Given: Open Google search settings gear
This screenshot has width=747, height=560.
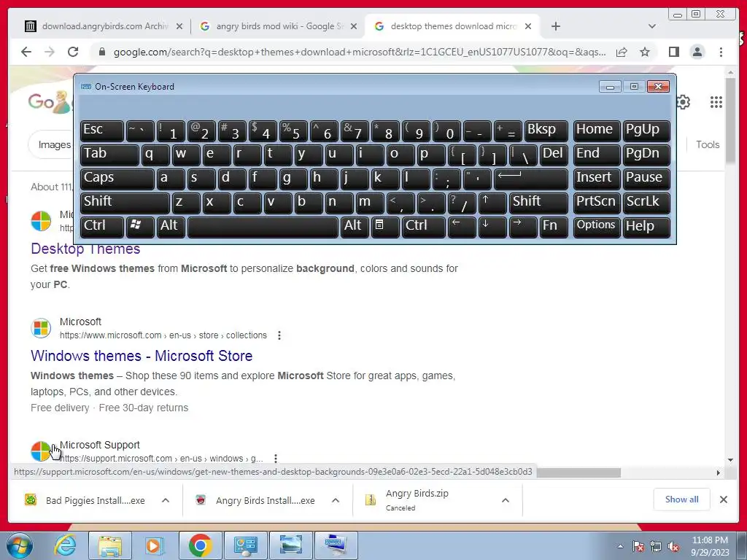Looking at the screenshot, I should pos(683,102).
